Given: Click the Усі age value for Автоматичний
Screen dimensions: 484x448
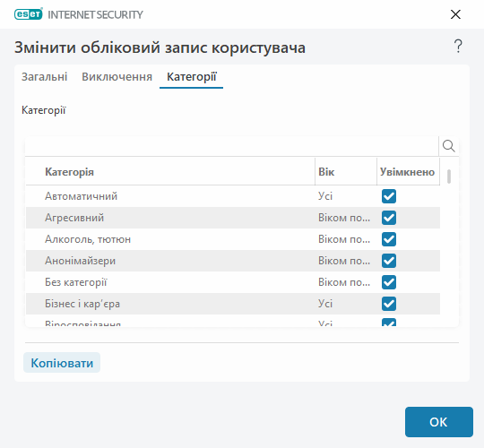Looking at the screenshot, I should (x=325, y=196).
